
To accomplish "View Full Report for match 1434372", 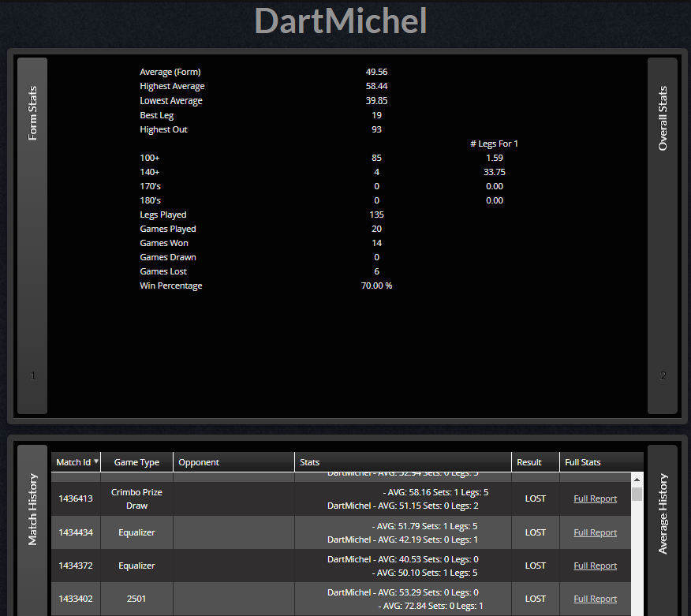I will tap(595, 566).
